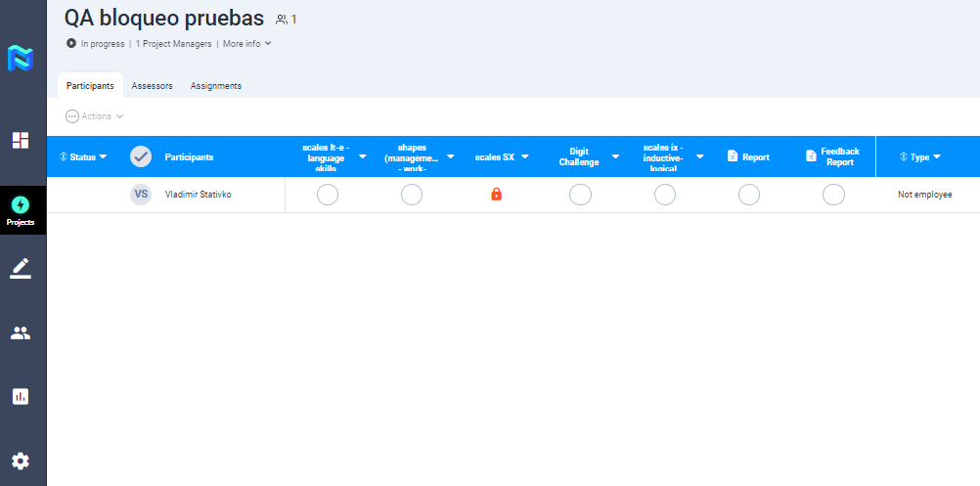
Task: Click the red lock under scales SX
Action: [x=496, y=195]
